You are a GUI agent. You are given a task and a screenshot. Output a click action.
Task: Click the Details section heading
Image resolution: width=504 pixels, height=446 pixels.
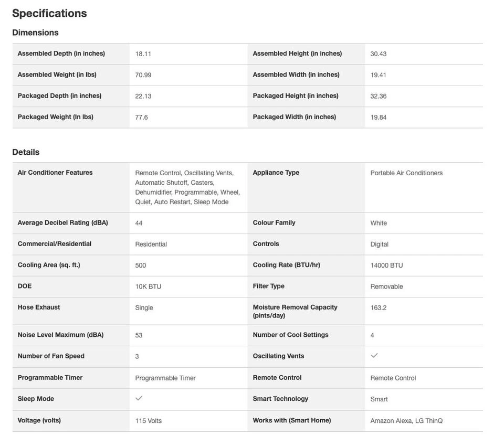click(x=26, y=152)
